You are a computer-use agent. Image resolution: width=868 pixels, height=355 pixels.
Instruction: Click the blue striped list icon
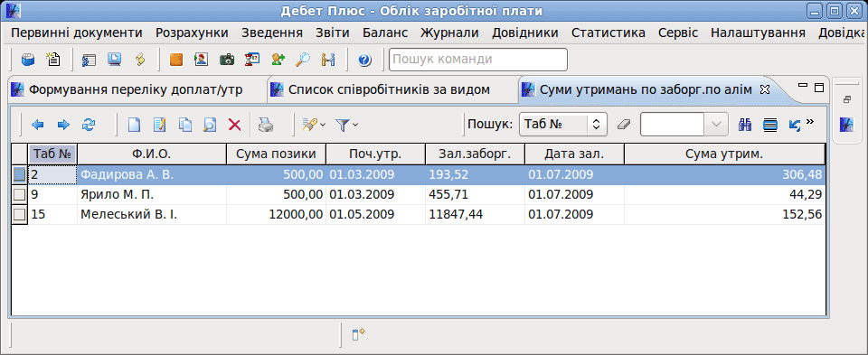pos(770,125)
